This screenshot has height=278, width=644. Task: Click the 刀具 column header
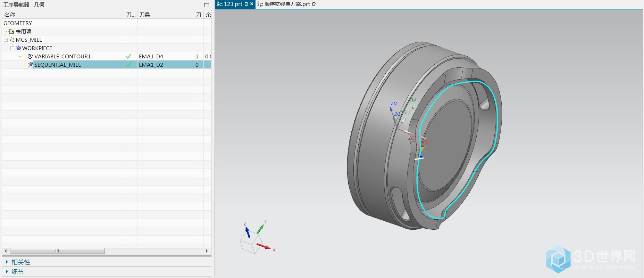coord(165,15)
